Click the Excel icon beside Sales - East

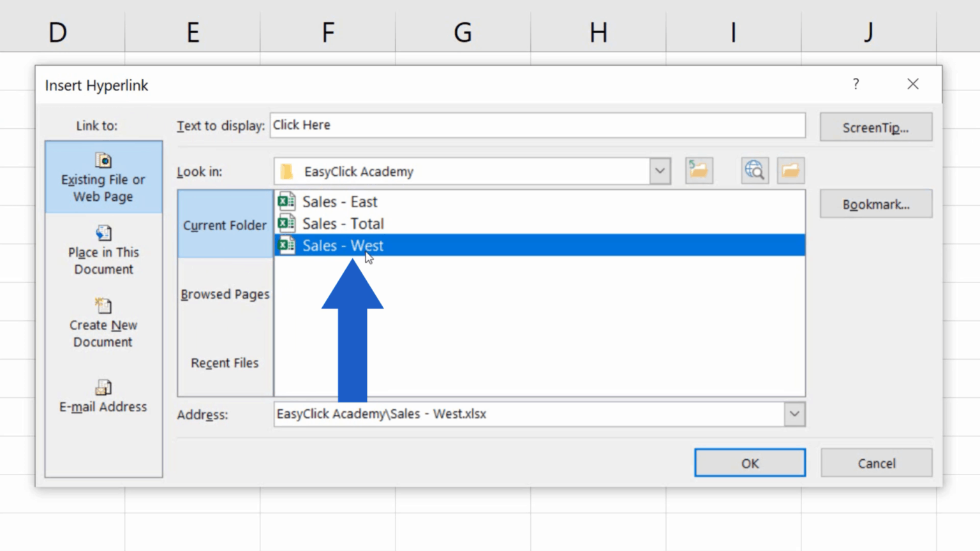[x=286, y=201]
